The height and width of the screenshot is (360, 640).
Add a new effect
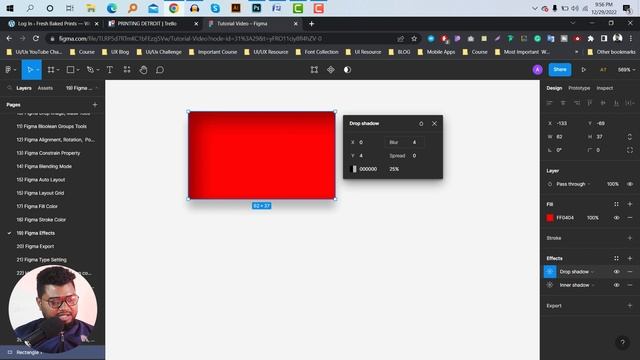tap(630, 258)
